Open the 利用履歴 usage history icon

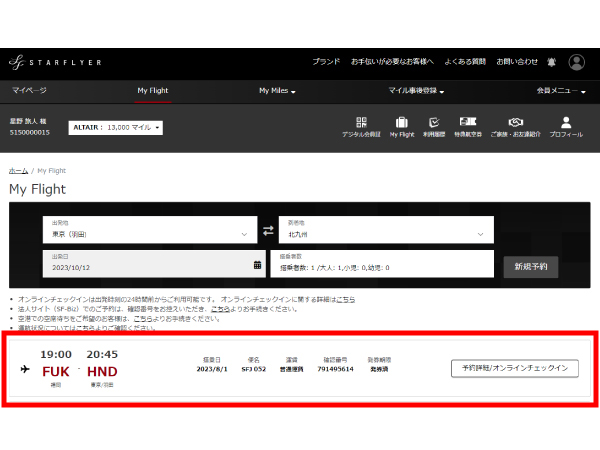pyautogui.click(x=435, y=124)
